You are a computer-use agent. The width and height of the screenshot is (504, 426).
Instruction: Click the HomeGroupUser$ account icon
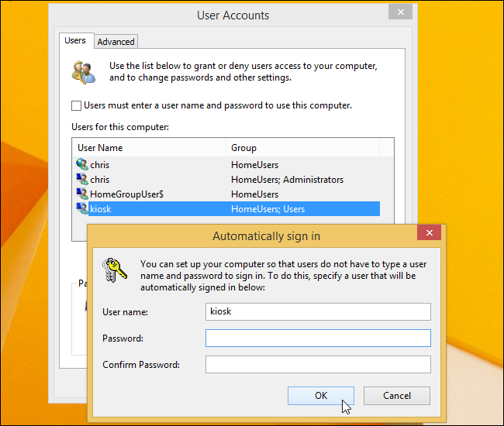pyautogui.click(x=82, y=194)
